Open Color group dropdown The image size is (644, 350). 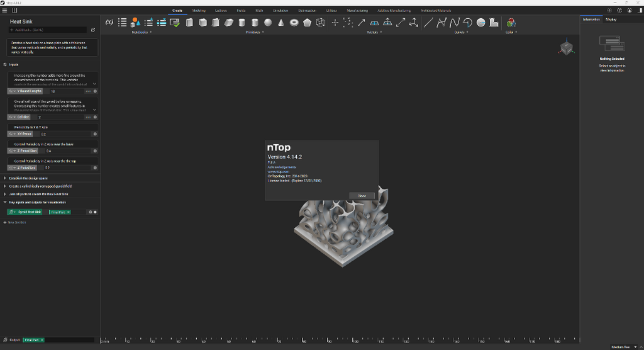click(x=511, y=32)
